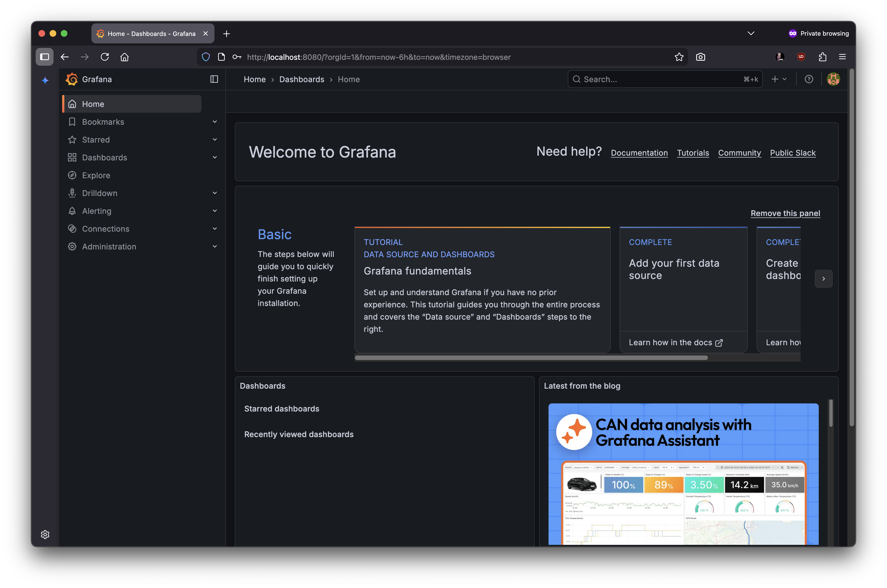Open the Grafana Assistant sparkle icon

point(45,80)
